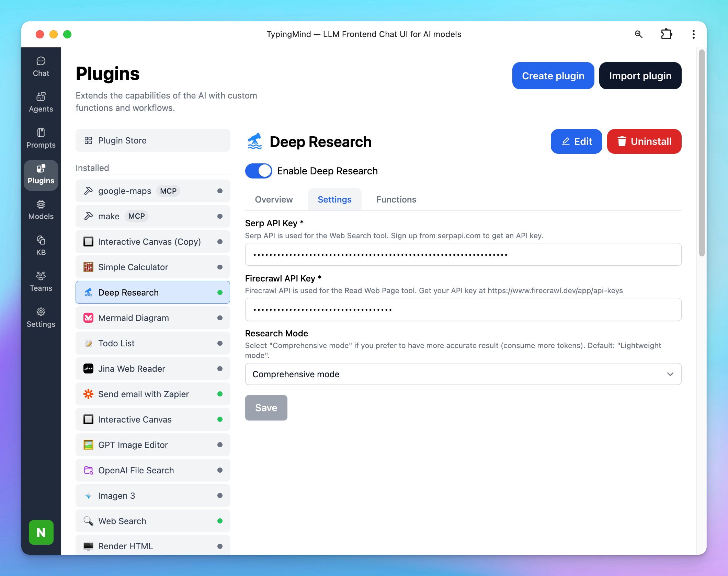Expand the Research Mode dropdown
This screenshot has width=728, height=576.
click(x=463, y=374)
